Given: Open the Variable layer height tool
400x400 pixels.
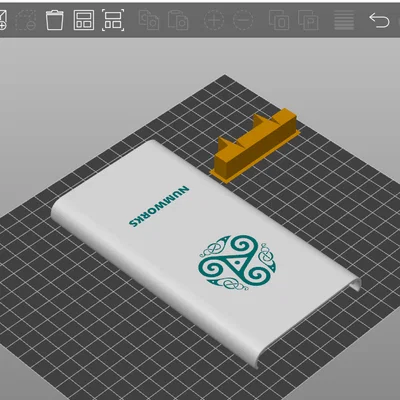Looking at the screenshot, I should click(344, 20).
